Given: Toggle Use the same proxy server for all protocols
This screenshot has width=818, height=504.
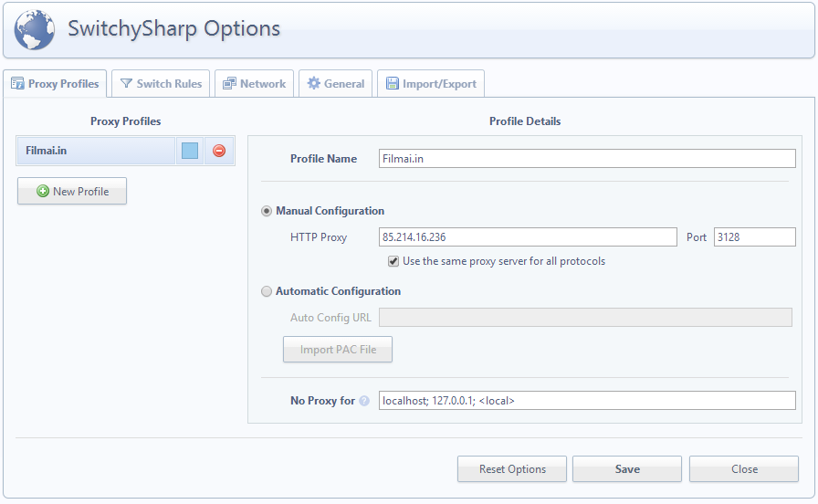Looking at the screenshot, I should (x=393, y=261).
